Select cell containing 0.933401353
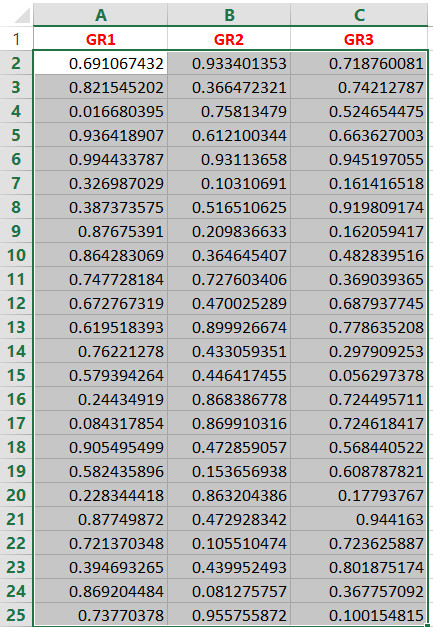 pyautogui.click(x=229, y=63)
